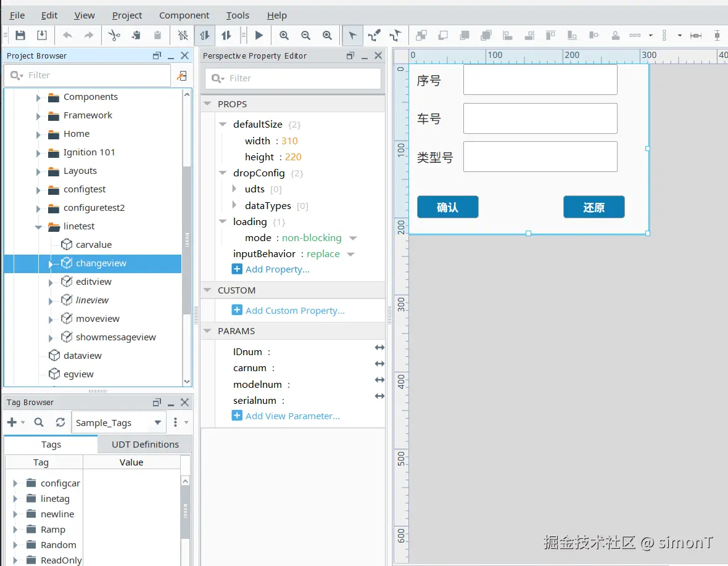Click the Align Right edges icon
This screenshot has width=728, height=566.
tap(529, 35)
